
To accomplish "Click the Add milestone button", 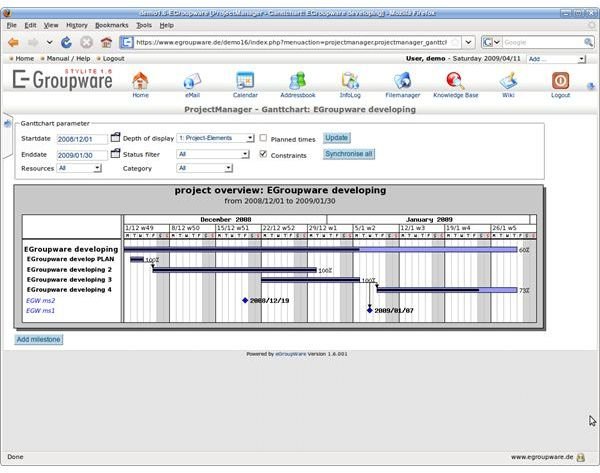I will coord(39,339).
